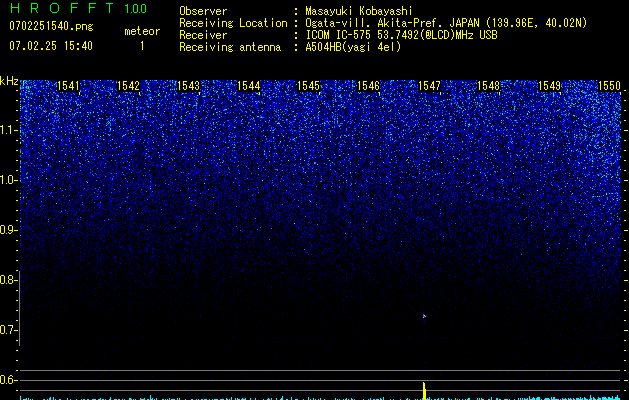Click the 1549 time marker
629x400 pixels.
[x=549, y=86]
